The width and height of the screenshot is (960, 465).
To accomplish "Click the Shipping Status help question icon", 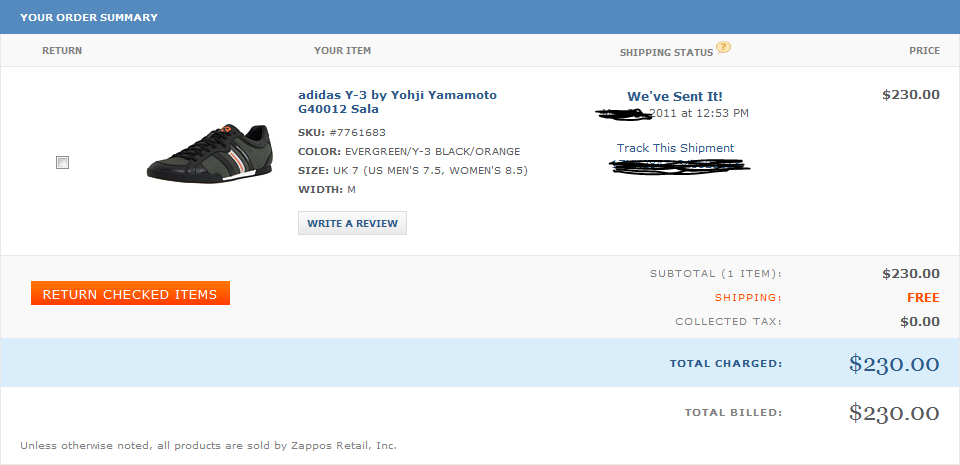I will point(724,47).
